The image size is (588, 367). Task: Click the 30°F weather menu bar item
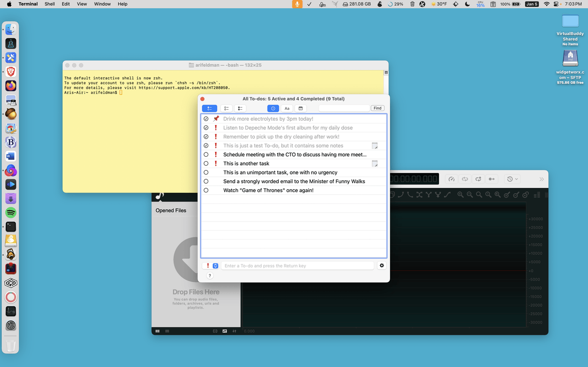coord(439,4)
